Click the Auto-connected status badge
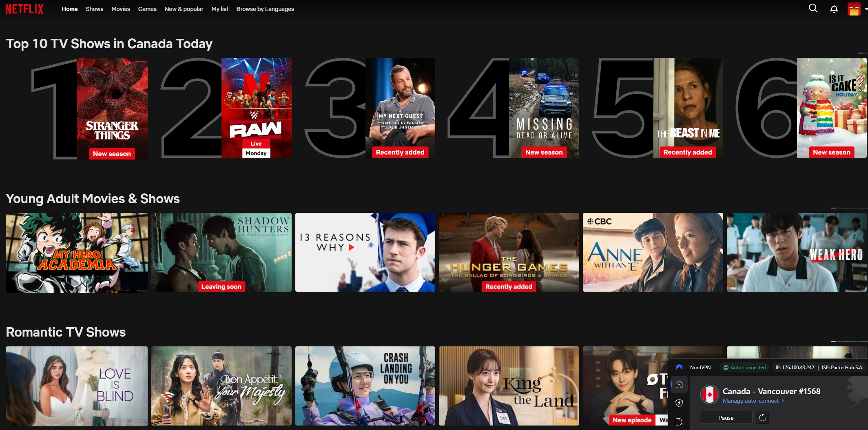The height and width of the screenshot is (430, 868). tap(744, 367)
